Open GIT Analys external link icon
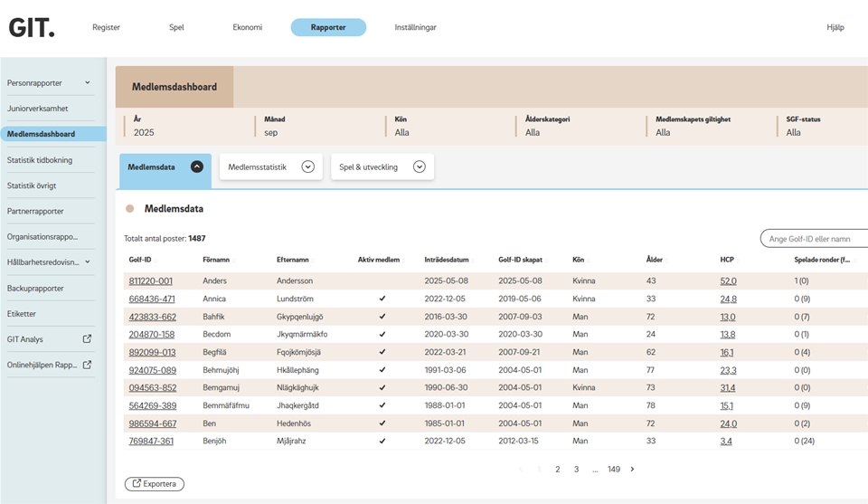This screenshot has height=504, width=868. (x=87, y=339)
